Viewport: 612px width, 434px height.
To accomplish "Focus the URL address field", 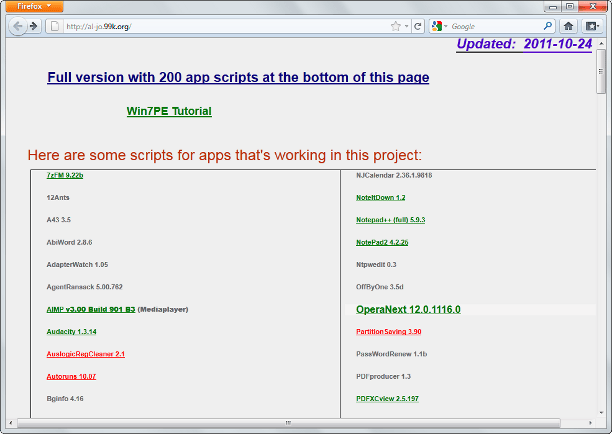I will point(226,26).
